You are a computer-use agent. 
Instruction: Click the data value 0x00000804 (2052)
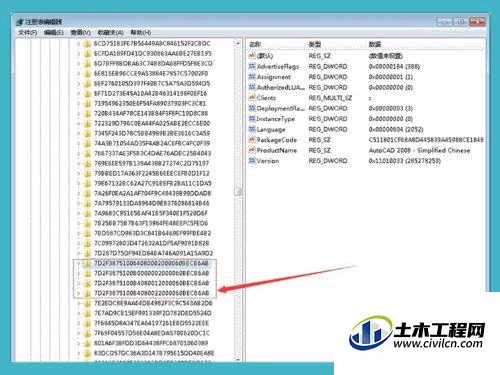(x=396, y=129)
